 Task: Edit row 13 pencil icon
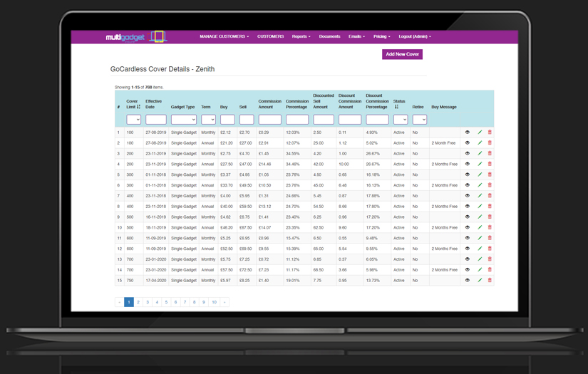[480, 259]
